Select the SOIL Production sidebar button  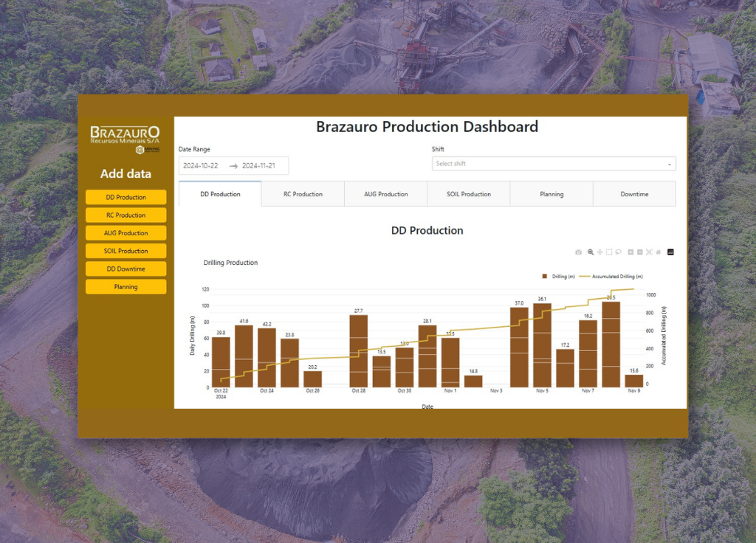click(126, 251)
